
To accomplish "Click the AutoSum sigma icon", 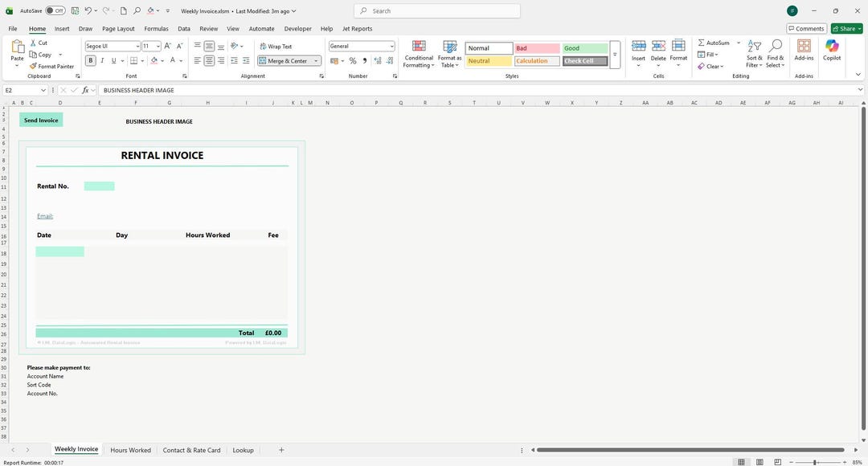I will (702, 43).
